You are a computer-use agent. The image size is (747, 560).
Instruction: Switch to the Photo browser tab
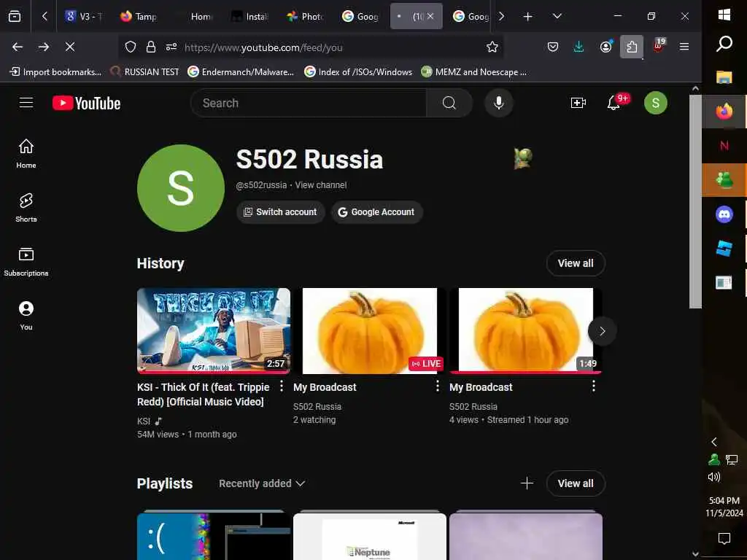306,17
